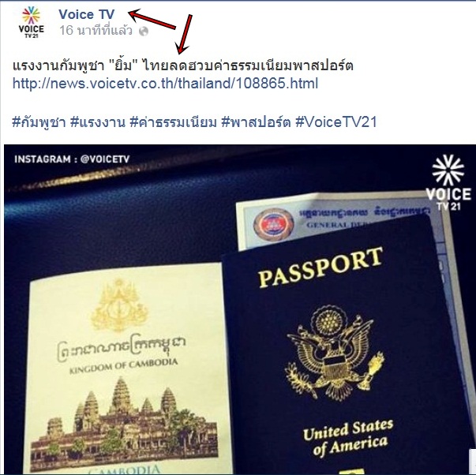Click the INSTAGRAM : @VOICETV caption
This screenshot has height=475, width=476.
pyautogui.click(x=72, y=159)
